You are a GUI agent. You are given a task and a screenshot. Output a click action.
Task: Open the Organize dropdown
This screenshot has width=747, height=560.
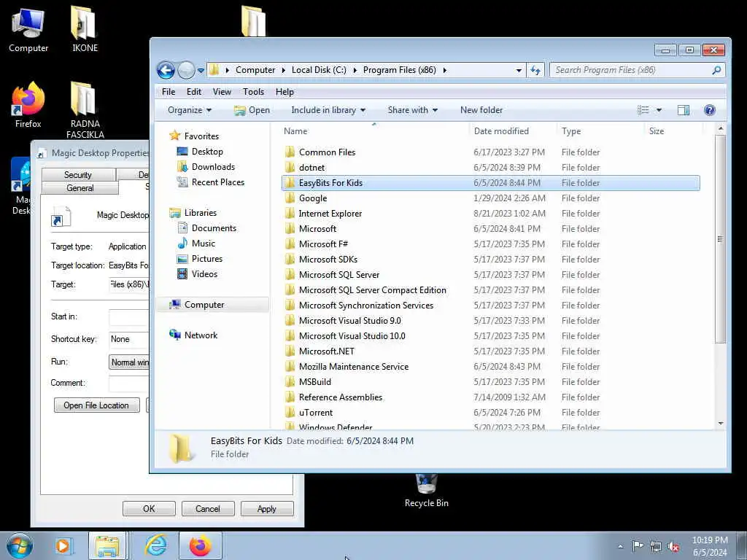[x=189, y=111]
